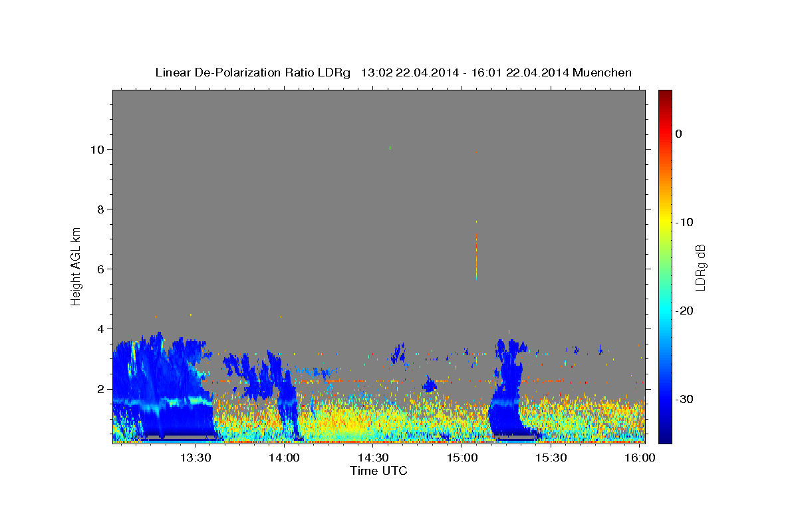Click the colorbar value -30
This screenshot has height=532, width=798.
pos(685,400)
